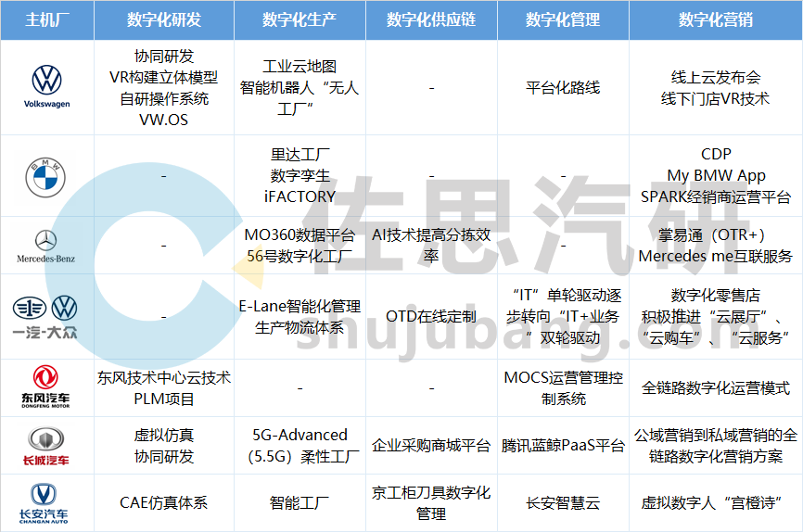
Task: Click the Volkswagen logo
Action: 46,86
